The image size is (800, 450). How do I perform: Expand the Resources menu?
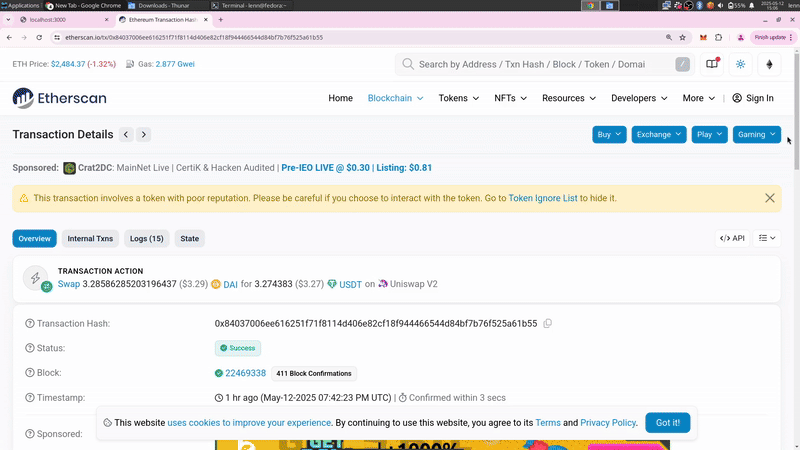(x=569, y=98)
